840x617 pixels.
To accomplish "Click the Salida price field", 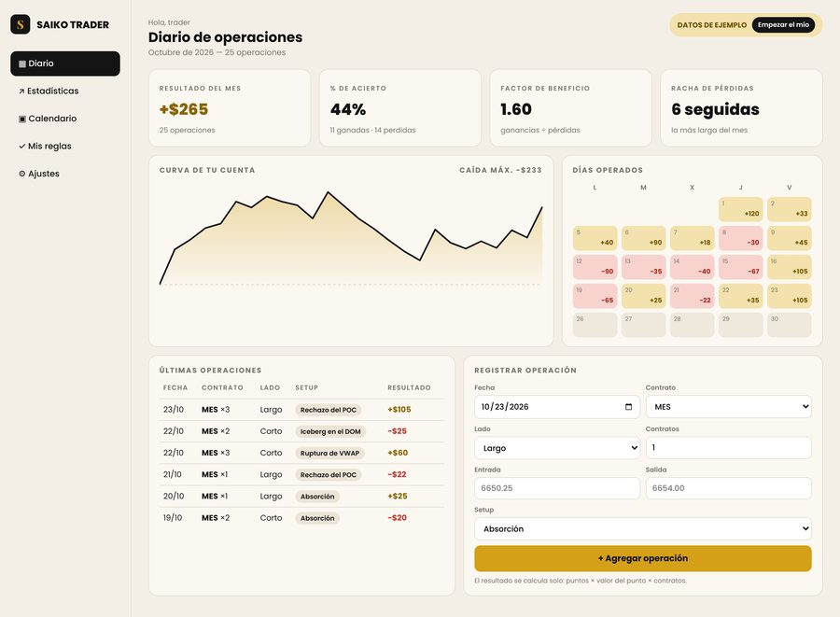I will [x=729, y=488].
